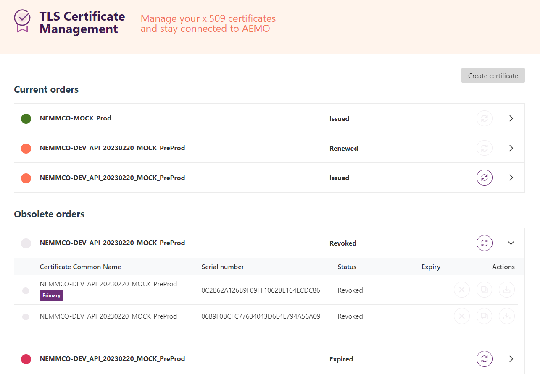
Task: Select the Obsolete orders section heading
Action: pos(49,214)
